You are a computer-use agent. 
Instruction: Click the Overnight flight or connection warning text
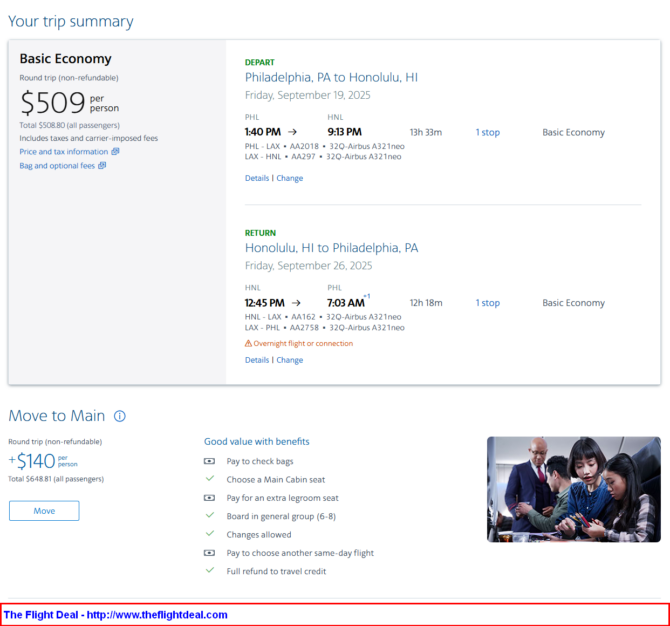coord(303,344)
